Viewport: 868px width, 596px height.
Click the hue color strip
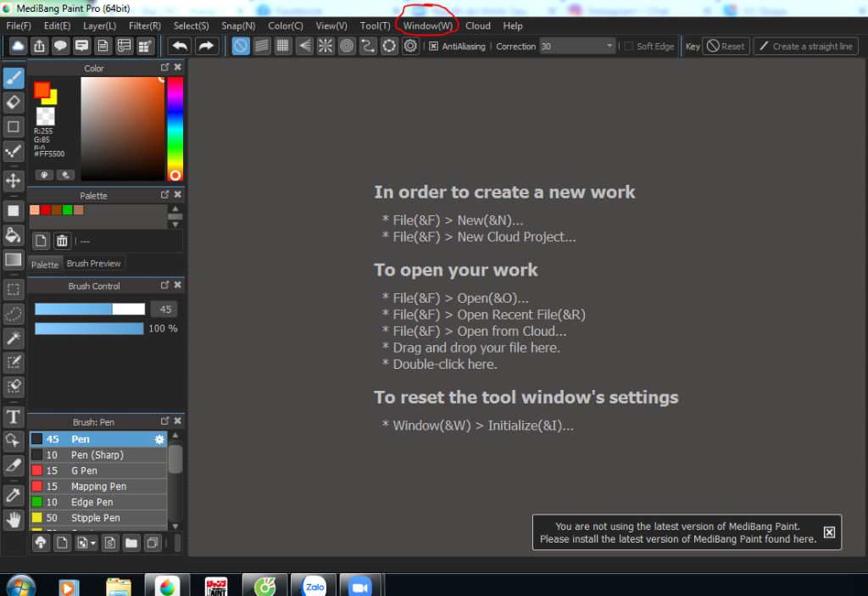click(175, 129)
